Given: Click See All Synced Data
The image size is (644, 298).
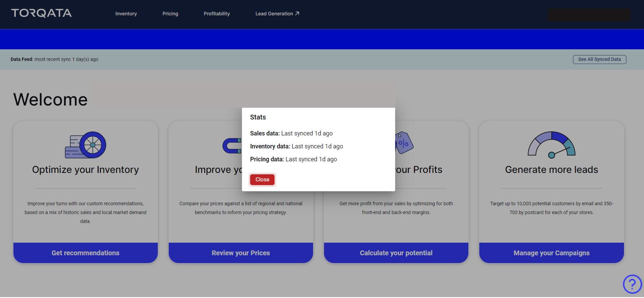Looking at the screenshot, I should 599,59.
